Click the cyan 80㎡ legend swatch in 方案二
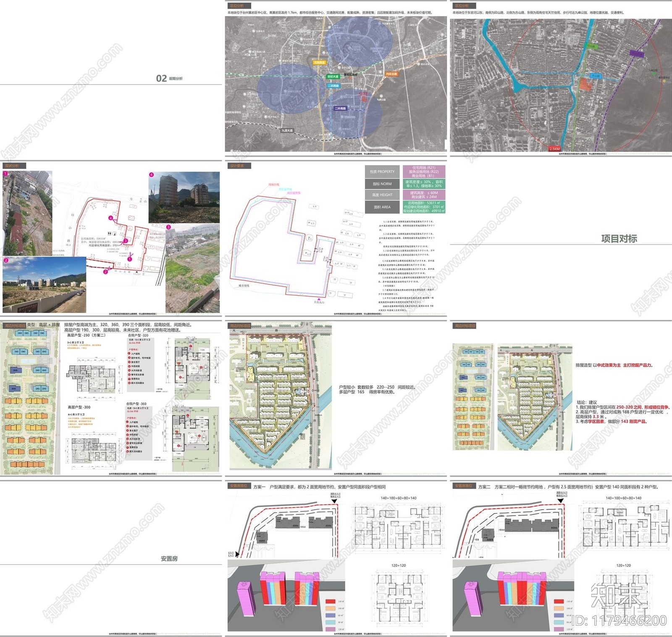672x637 pixels. 559,622
